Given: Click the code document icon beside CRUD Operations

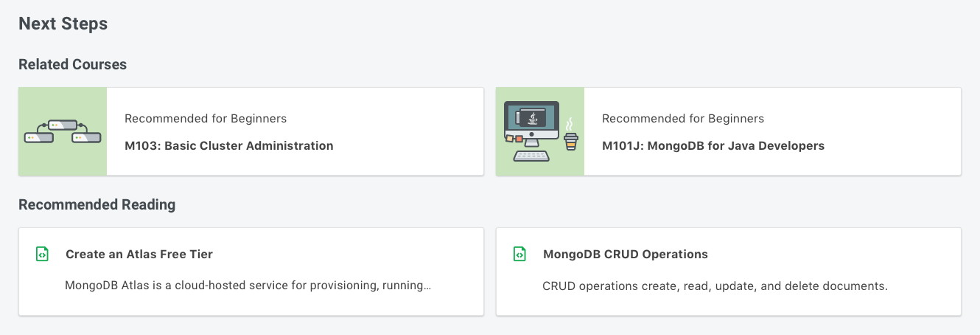Looking at the screenshot, I should [x=520, y=254].
